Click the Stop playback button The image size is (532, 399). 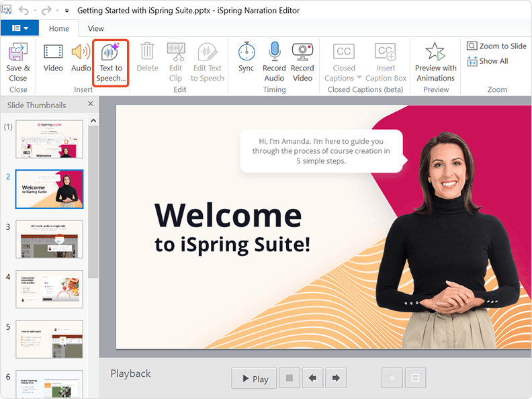click(290, 378)
